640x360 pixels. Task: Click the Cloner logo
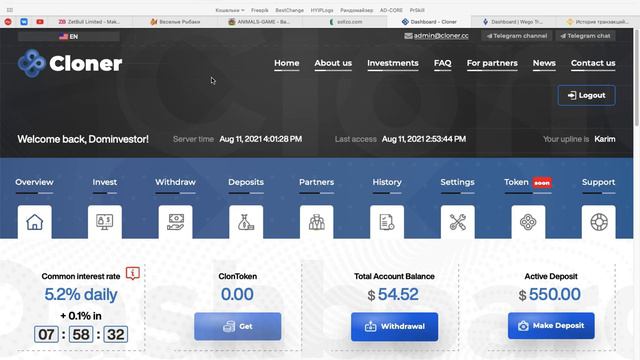click(70, 63)
